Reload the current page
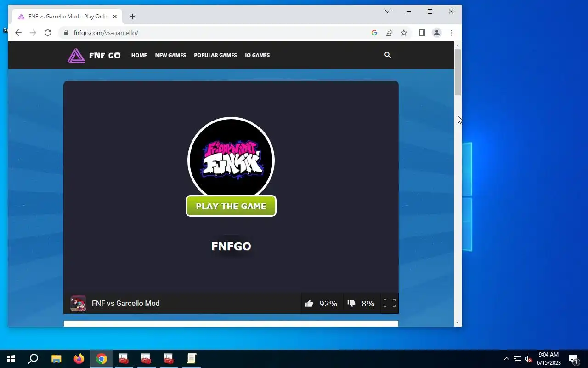Image resolution: width=588 pixels, height=368 pixels. [x=48, y=33]
